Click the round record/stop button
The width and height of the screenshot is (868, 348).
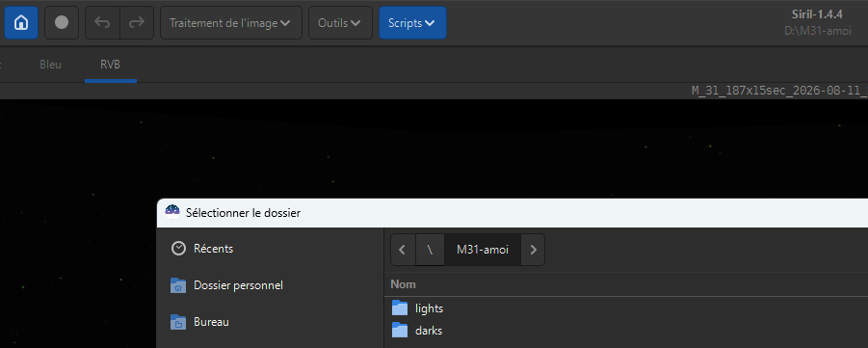coord(62,23)
